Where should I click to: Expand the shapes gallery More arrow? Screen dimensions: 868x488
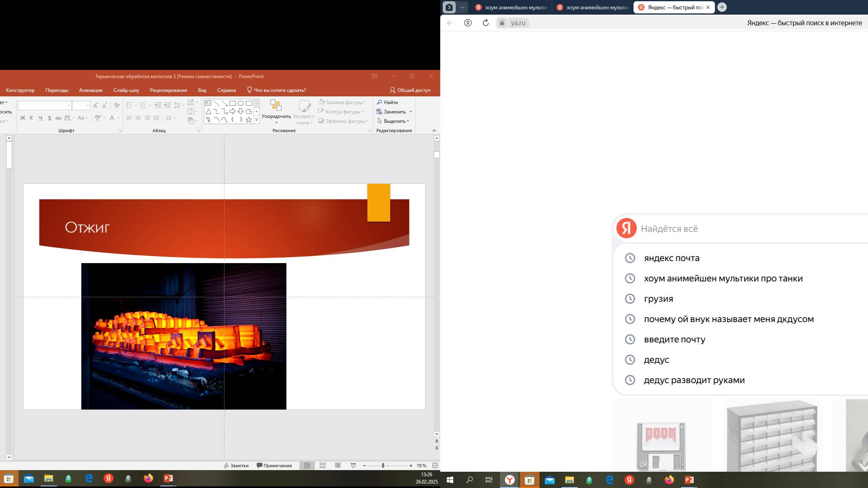point(256,120)
